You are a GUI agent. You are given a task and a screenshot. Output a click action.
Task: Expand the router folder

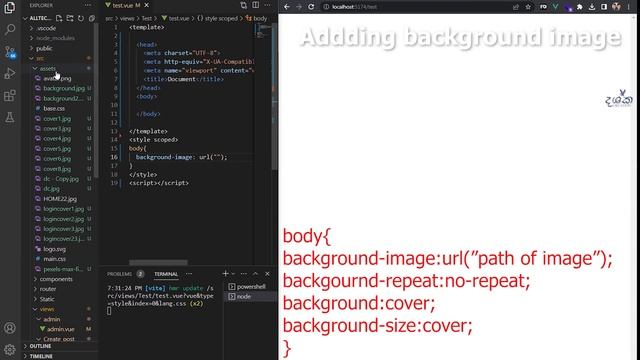48,289
